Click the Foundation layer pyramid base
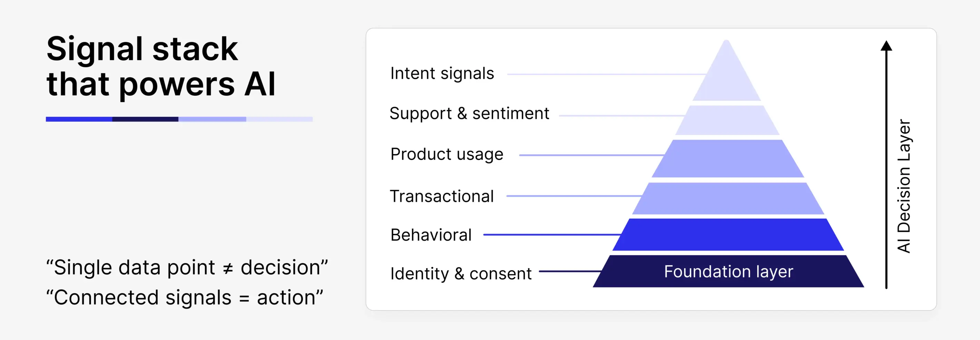This screenshot has width=980, height=340. click(x=728, y=272)
